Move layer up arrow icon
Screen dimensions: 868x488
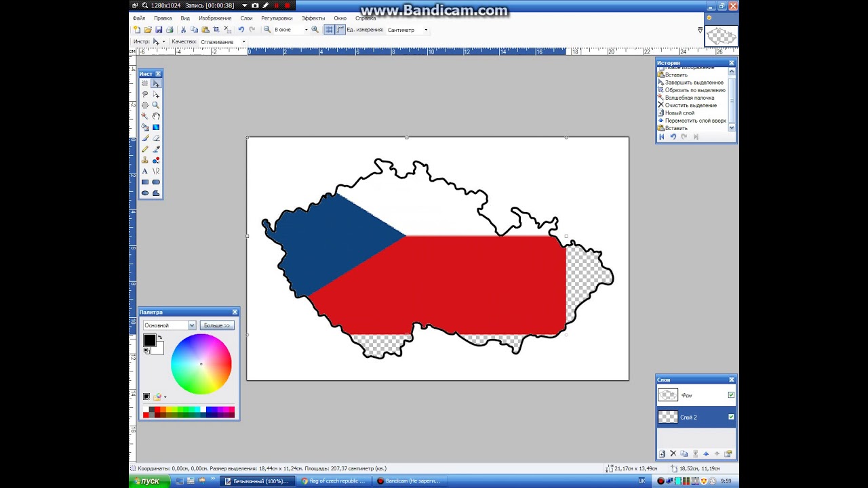tap(705, 453)
